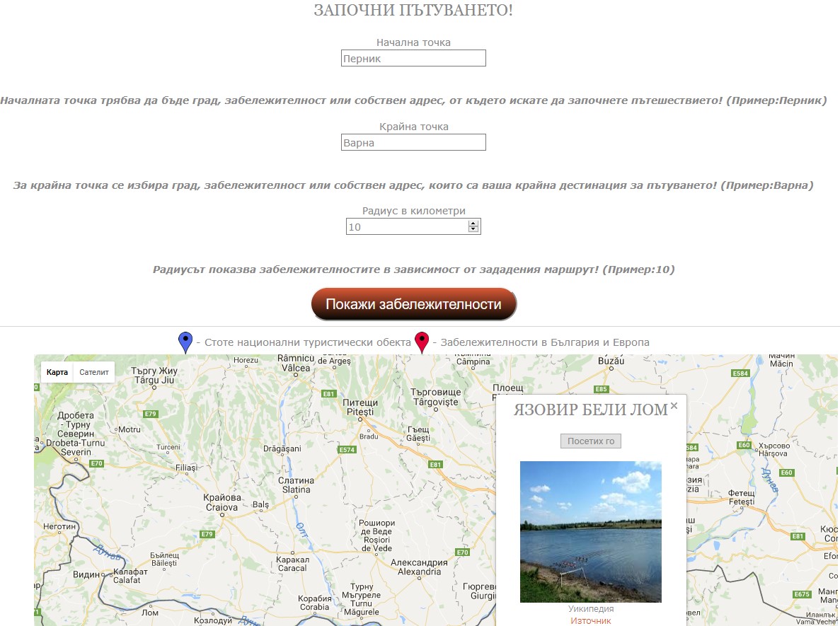Click the blue marker legend icon
840x626 pixels.
click(185, 342)
